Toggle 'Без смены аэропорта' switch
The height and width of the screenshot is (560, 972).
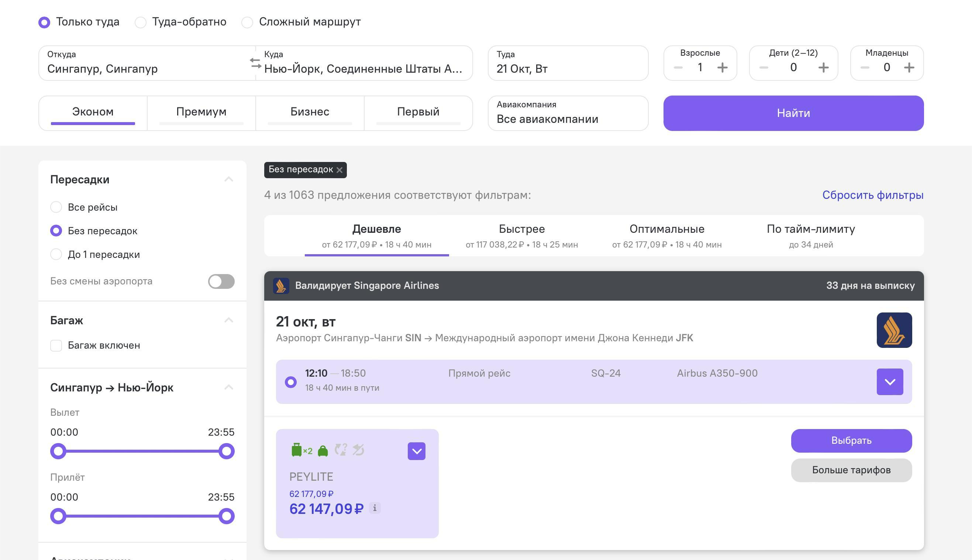coord(221,281)
